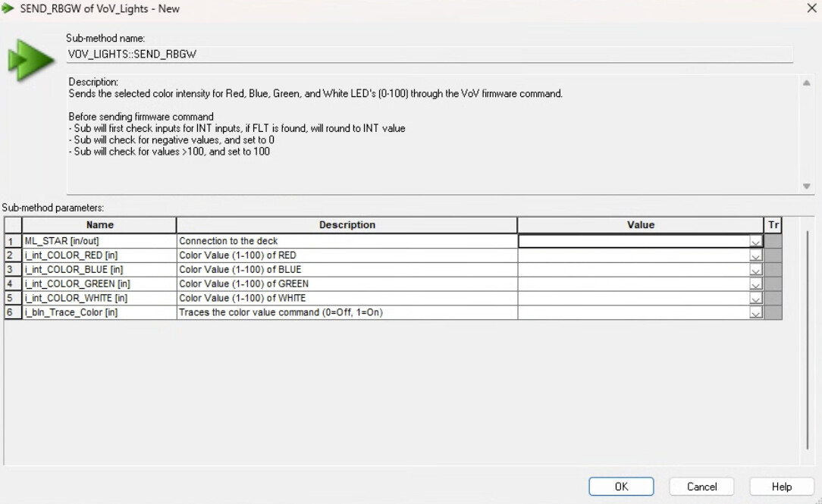Click the large green sub-method arrow icon
Screen dimensions: 822x504
point(30,60)
